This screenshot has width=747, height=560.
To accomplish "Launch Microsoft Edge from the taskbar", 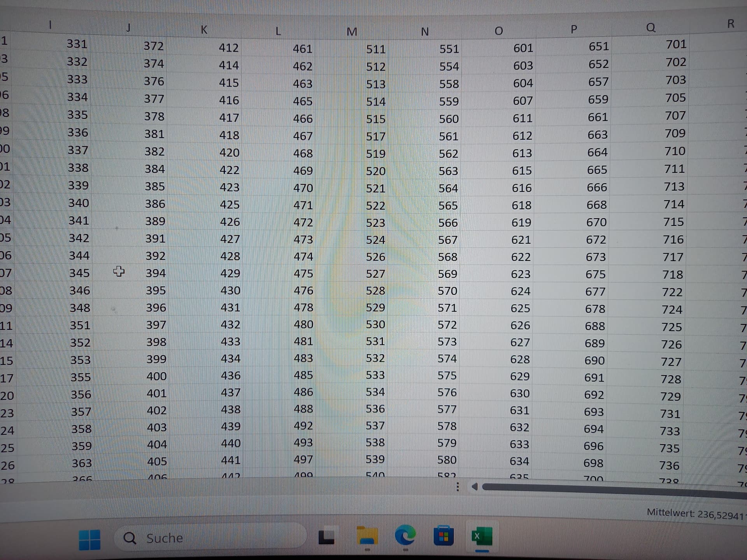I will coord(405,536).
